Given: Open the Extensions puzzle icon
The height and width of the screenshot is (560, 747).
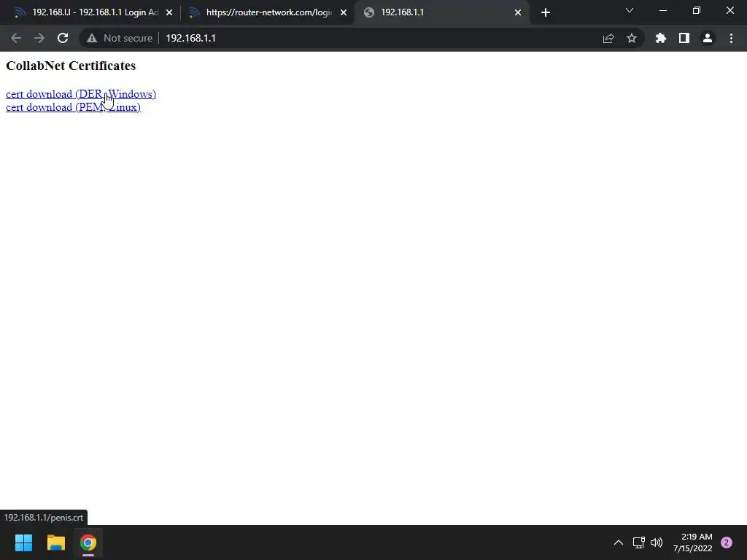Looking at the screenshot, I should click(661, 38).
